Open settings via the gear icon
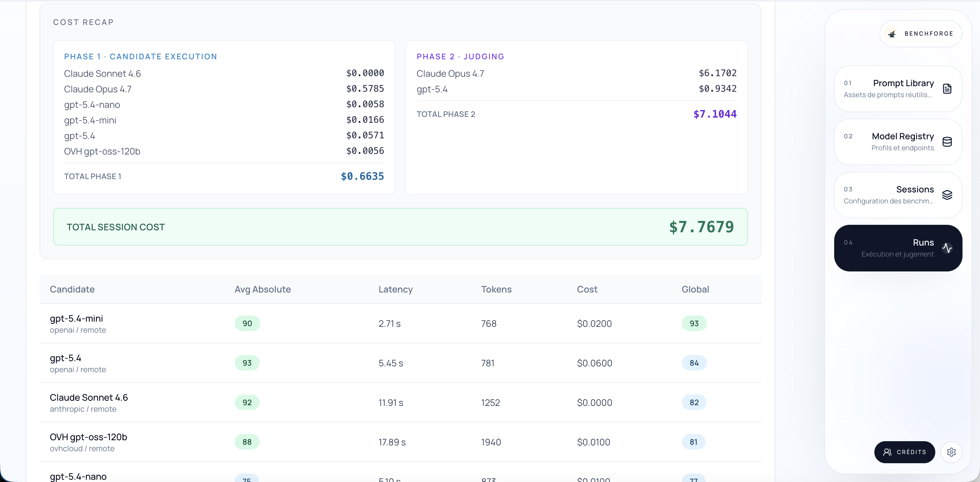 pyautogui.click(x=951, y=452)
